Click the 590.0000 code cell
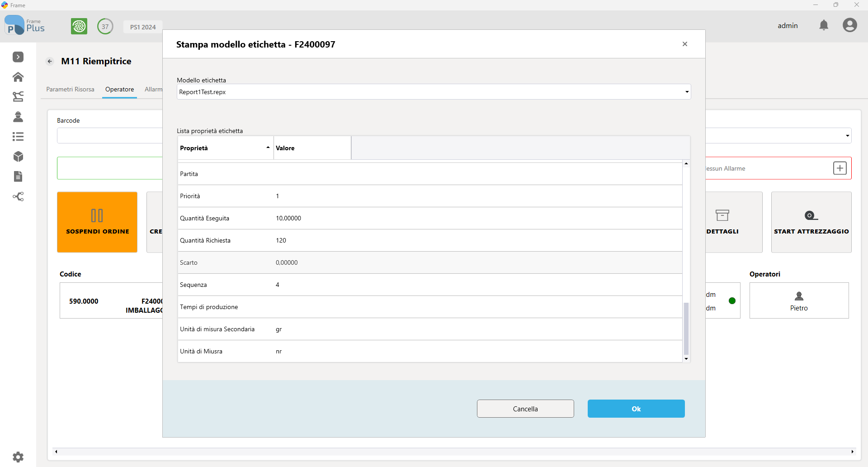This screenshot has width=868, height=467. (84, 301)
